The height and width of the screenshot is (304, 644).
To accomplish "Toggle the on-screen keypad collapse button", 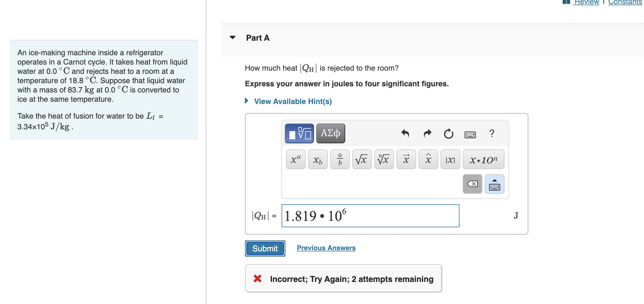I will click(x=494, y=184).
